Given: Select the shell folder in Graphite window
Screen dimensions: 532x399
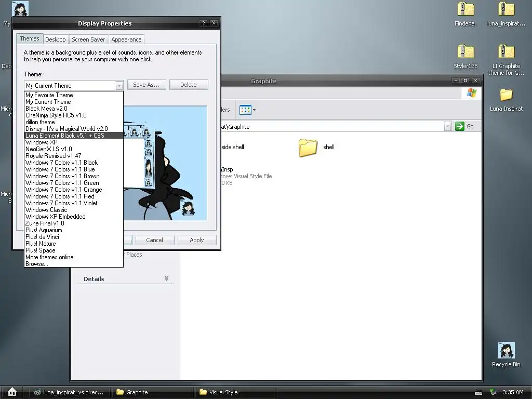Looking at the screenshot, I should tap(316, 147).
